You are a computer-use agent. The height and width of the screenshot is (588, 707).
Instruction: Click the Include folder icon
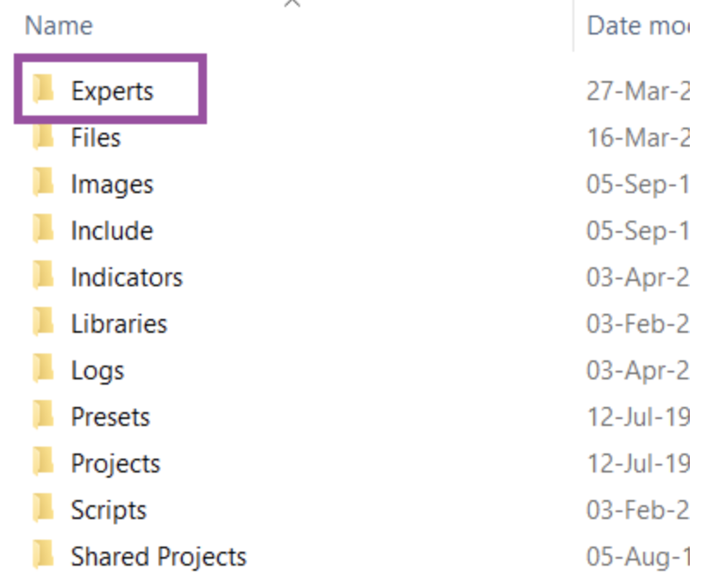click(x=44, y=228)
